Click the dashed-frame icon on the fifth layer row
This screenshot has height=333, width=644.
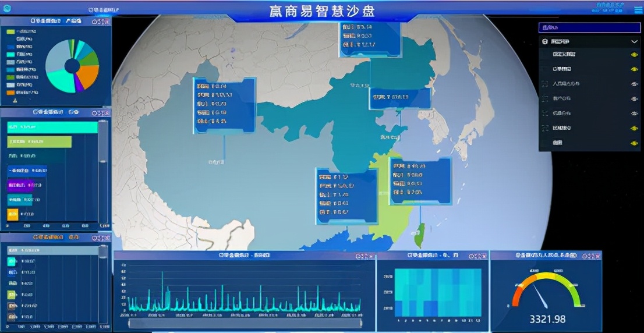(x=545, y=114)
